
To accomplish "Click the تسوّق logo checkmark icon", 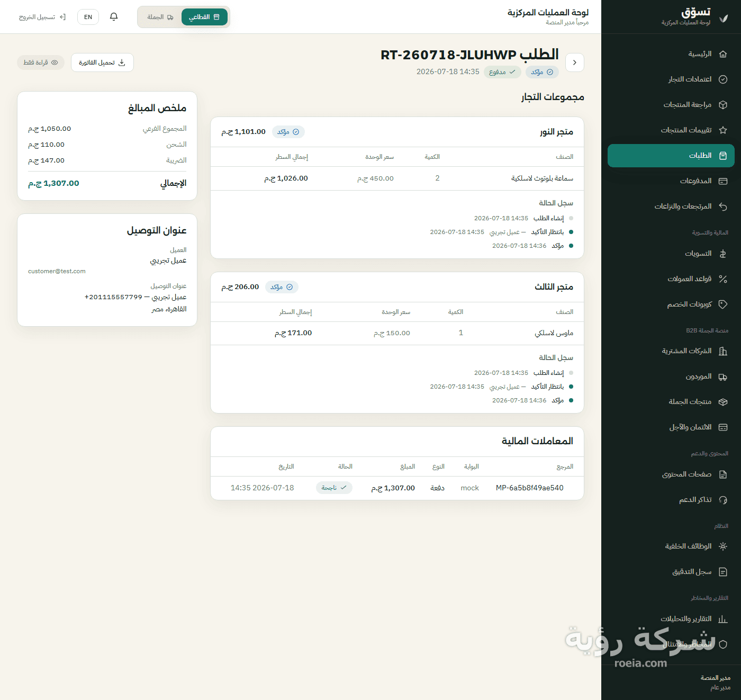I will (x=724, y=18).
